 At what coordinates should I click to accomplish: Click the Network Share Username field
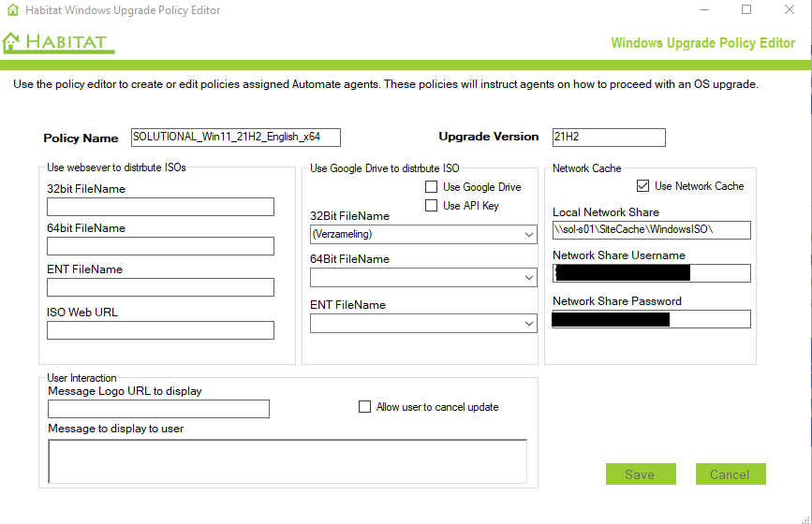(x=652, y=273)
